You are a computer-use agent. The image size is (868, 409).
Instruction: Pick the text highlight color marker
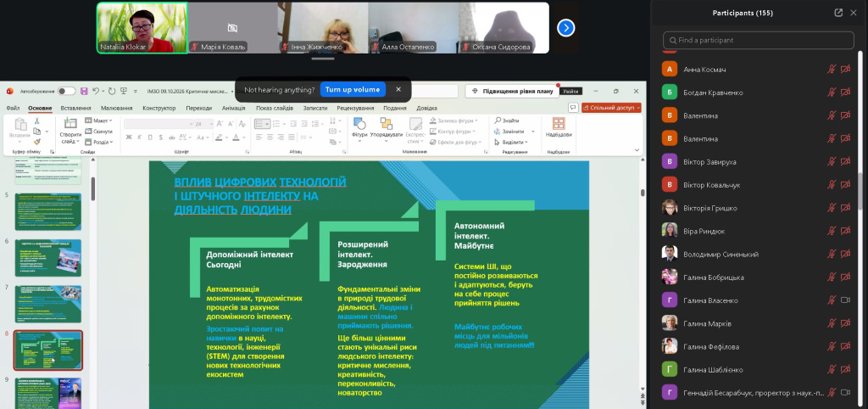click(x=219, y=137)
